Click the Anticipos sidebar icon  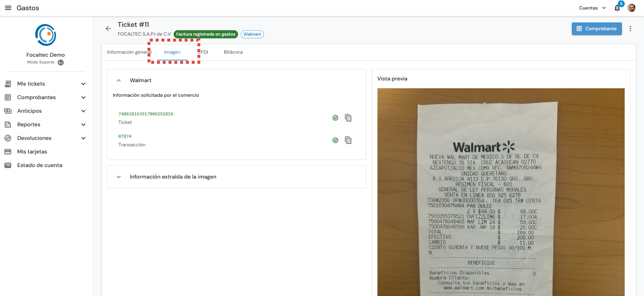[8, 111]
